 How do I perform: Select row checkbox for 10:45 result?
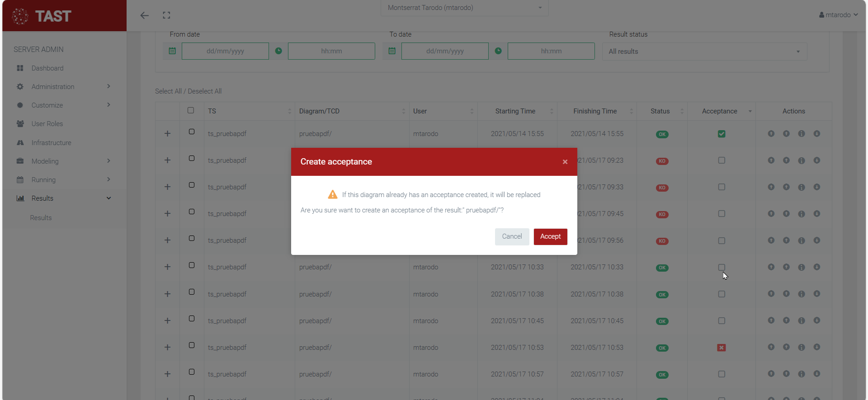tap(192, 319)
